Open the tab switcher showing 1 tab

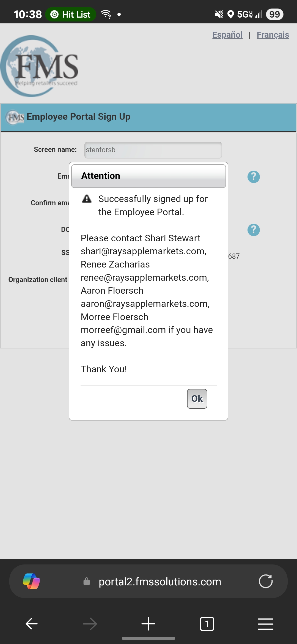pyautogui.click(x=207, y=624)
